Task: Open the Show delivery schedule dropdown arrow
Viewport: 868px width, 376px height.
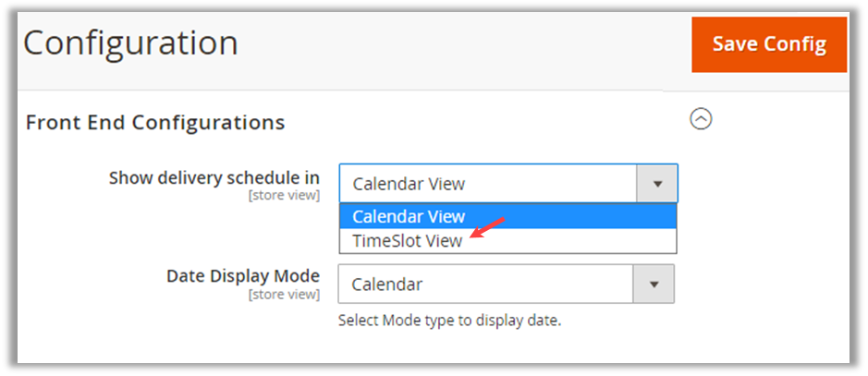Action: pyautogui.click(x=657, y=184)
